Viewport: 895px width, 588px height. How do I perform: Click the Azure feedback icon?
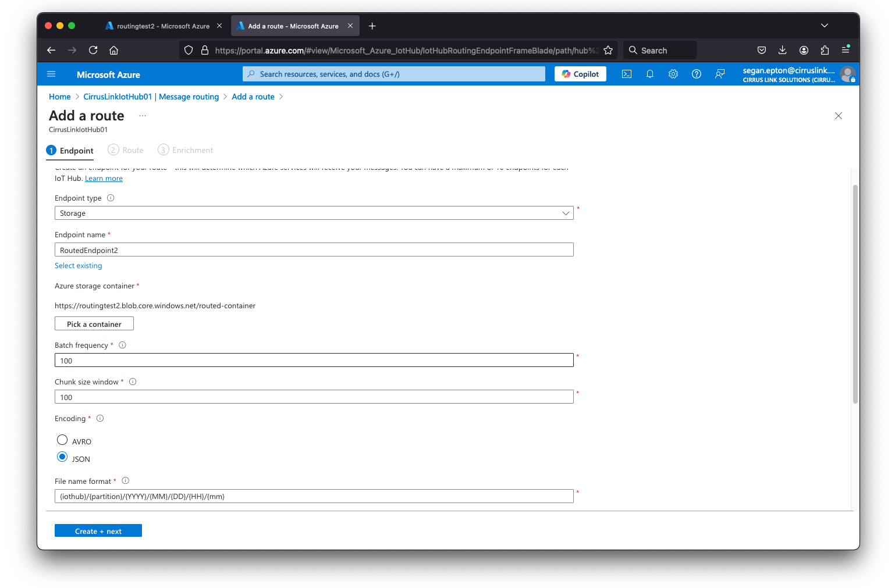[x=720, y=74]
